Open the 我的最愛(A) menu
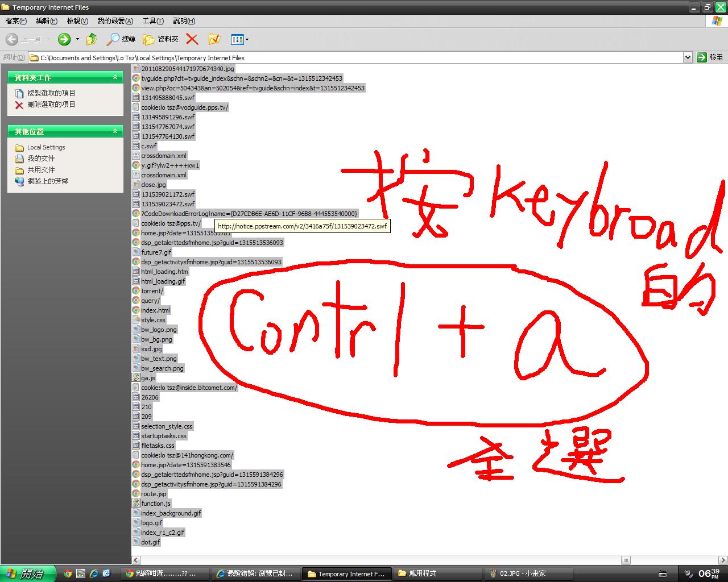 [x=115, y=21]
